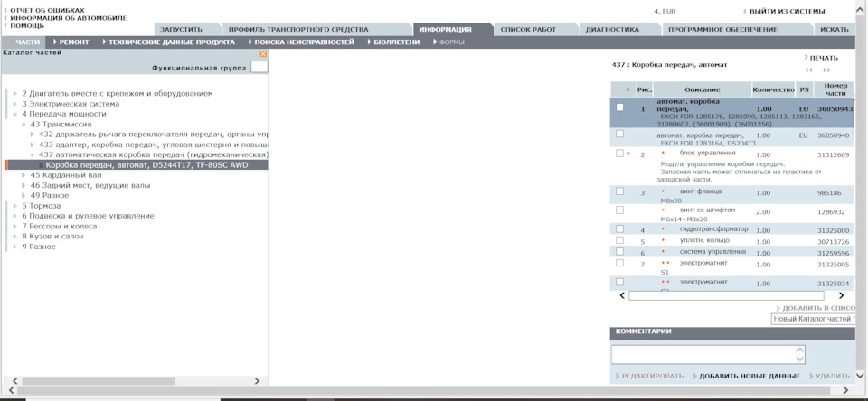The height and width of the screenshot is (401, 868).
Task: Expand 432 держатель рычага node
Action: (x=33, y=135)
